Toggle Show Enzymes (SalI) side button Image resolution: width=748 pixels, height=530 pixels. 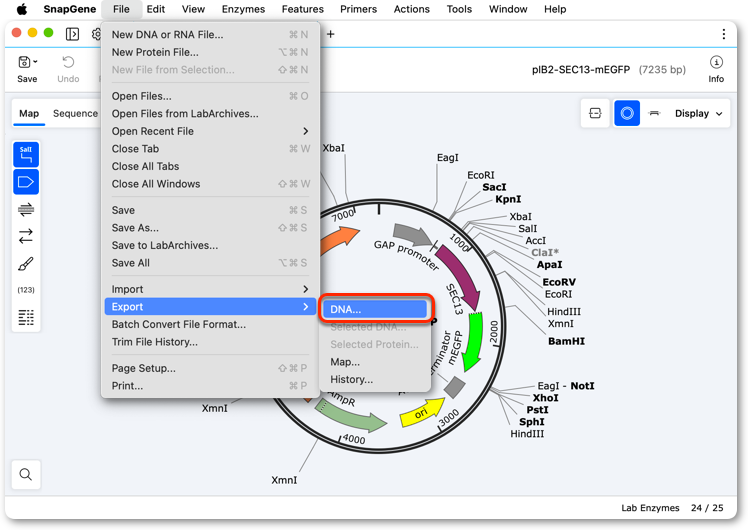pos(26,155)
